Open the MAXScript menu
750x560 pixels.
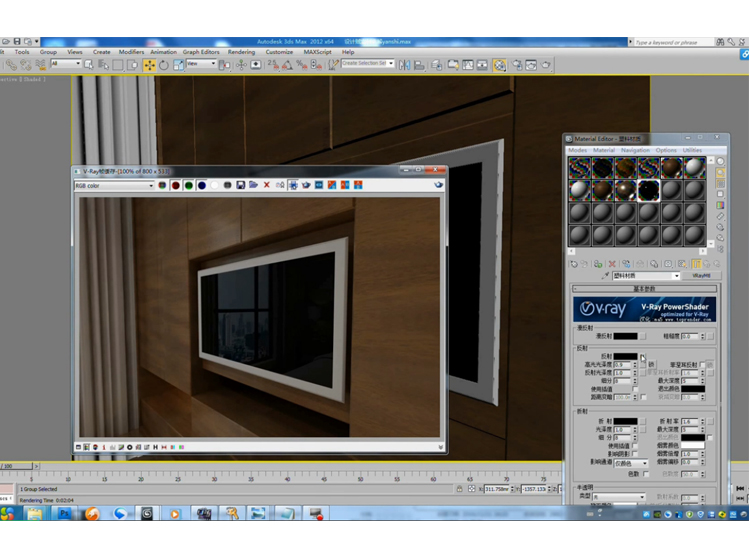pyautogui.click(x=317, y=52)
